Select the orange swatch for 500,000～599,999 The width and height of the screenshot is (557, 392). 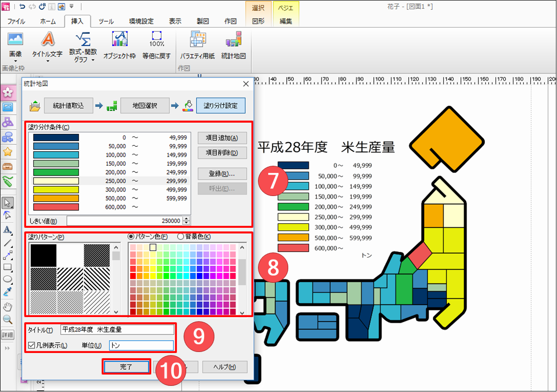click(x=56, y=199)
